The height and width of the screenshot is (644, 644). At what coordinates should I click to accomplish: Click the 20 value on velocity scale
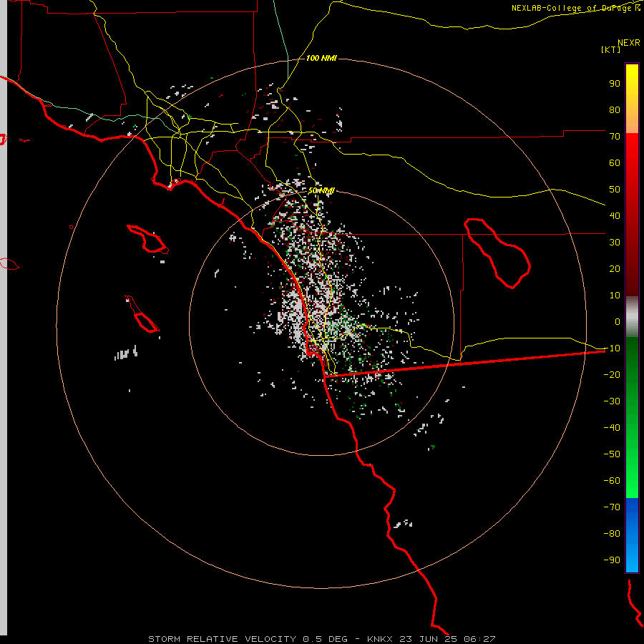tap(615, 268)
